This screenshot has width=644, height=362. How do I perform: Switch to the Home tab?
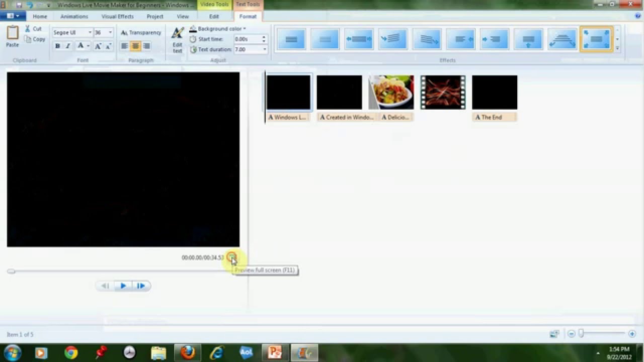(40, 17)
